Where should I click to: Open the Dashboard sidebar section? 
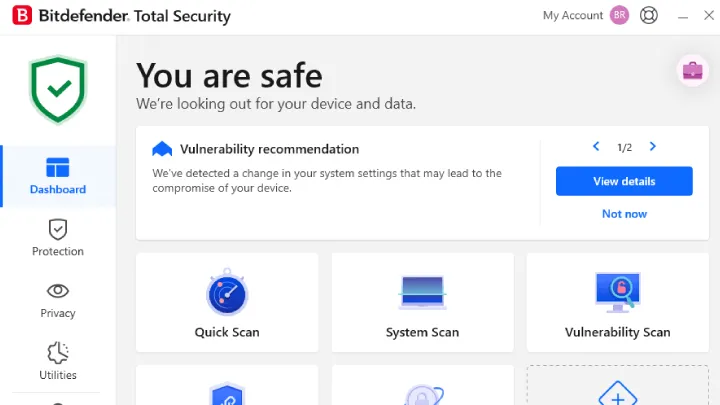click(58, 176)
